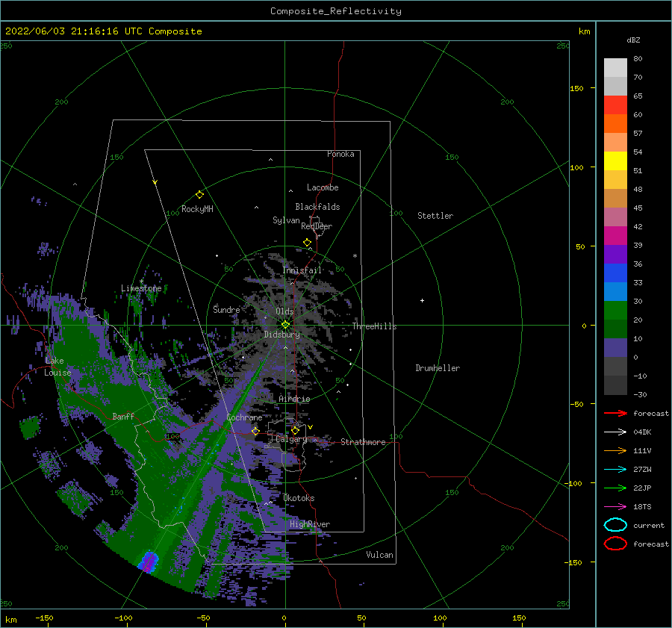Image resolution: width=672 pixels, height=628 pixels.
Task: Pick the 45-48 dBZ brown swatch
Action: (x=615, y=198)
